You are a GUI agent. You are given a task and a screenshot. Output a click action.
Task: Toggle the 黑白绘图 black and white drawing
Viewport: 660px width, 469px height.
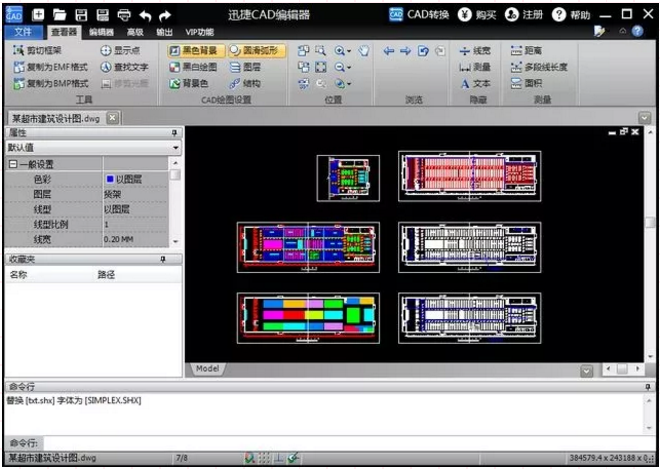coord(193,67)
